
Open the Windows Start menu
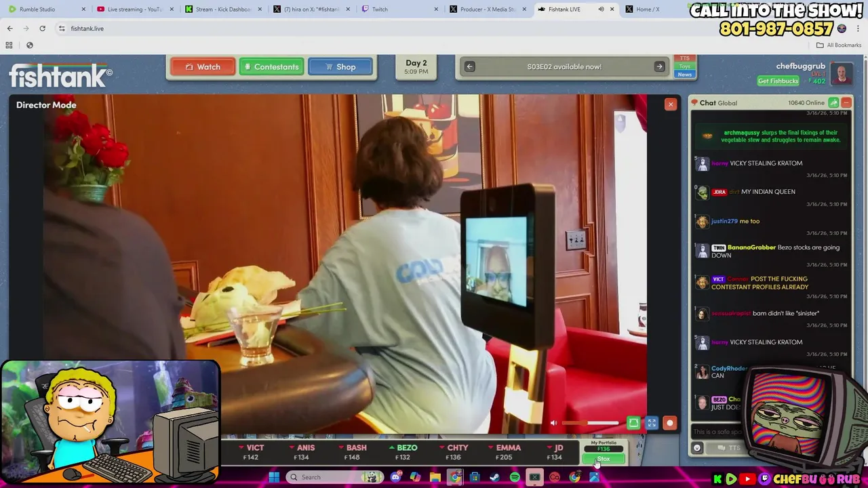274,477
